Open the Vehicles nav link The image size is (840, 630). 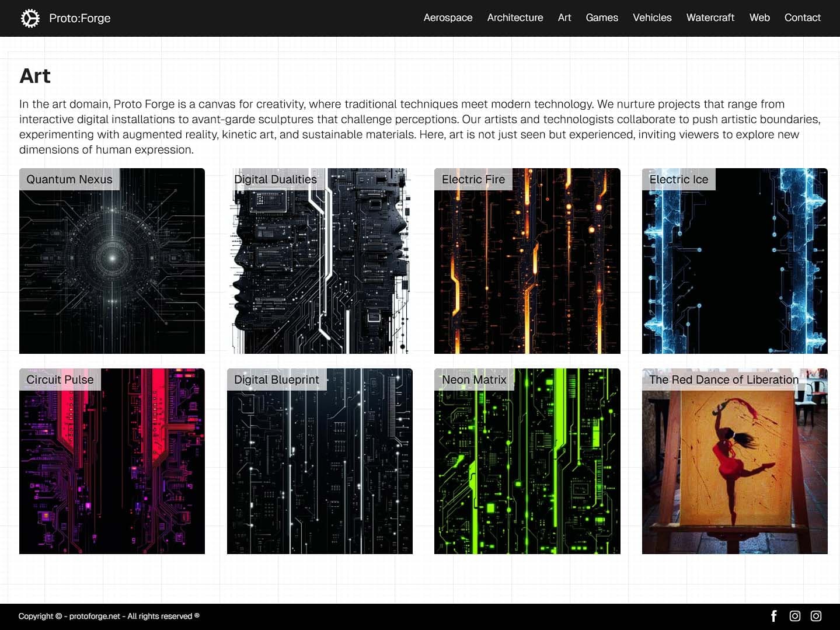651,18
